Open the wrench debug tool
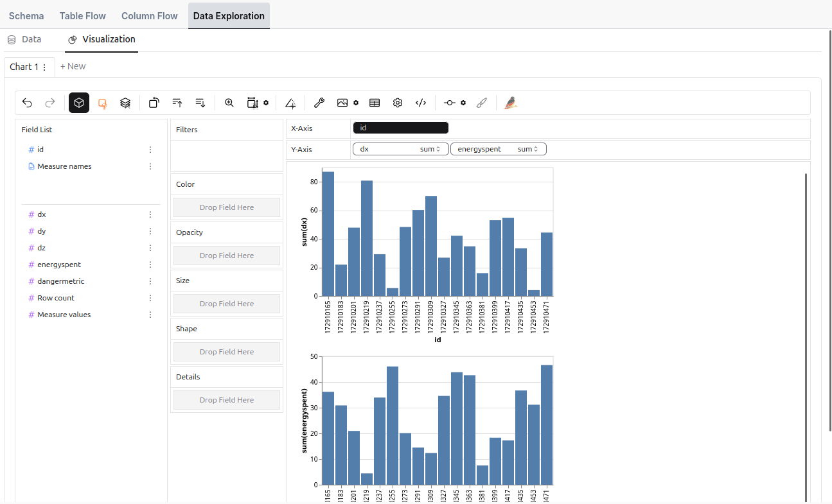The image size is (832, 504). (319, 103)
